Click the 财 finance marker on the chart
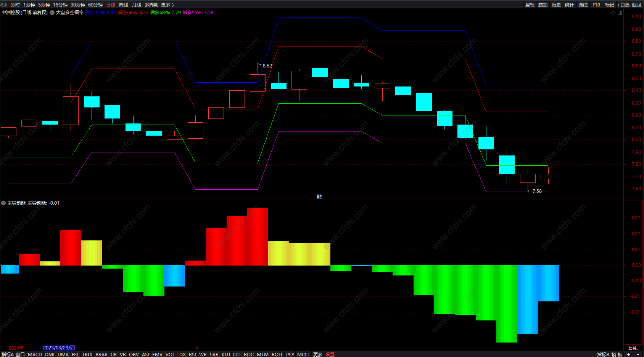The width and height of the screenshot is (644, 357). tap(319, 197)
